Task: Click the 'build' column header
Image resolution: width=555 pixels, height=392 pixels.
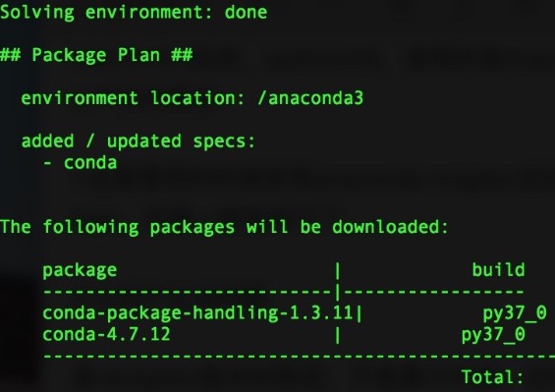Action: 498,270
